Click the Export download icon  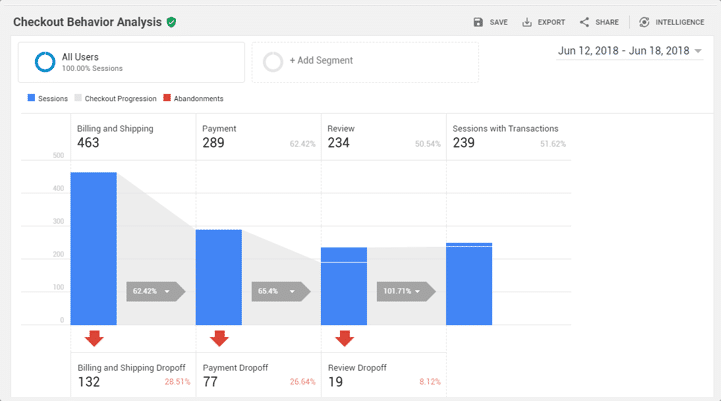tap(527, 22)
